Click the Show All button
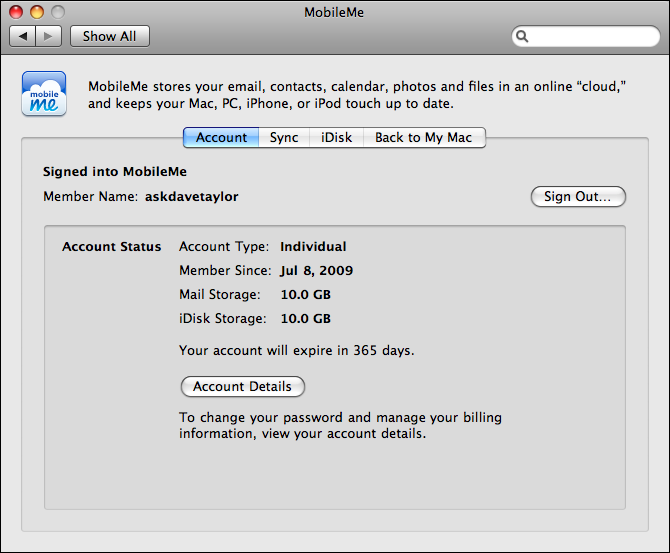Screen dimensions: 670x553 (110, 36)
